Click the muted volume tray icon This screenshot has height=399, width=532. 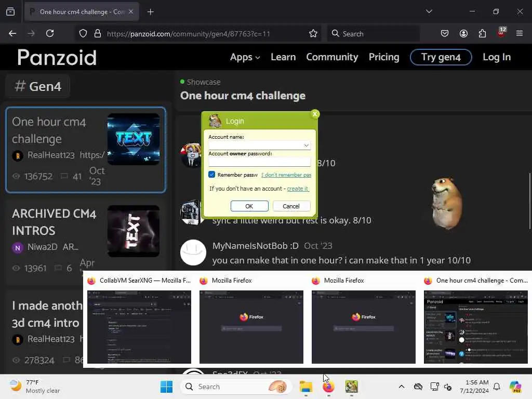point(448,387)
